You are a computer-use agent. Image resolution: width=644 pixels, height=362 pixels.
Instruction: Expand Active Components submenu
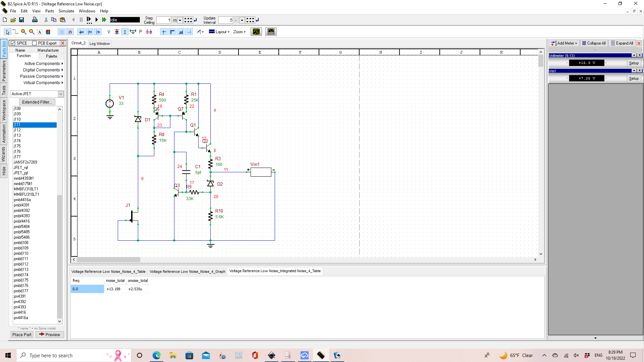coord(44,64)
